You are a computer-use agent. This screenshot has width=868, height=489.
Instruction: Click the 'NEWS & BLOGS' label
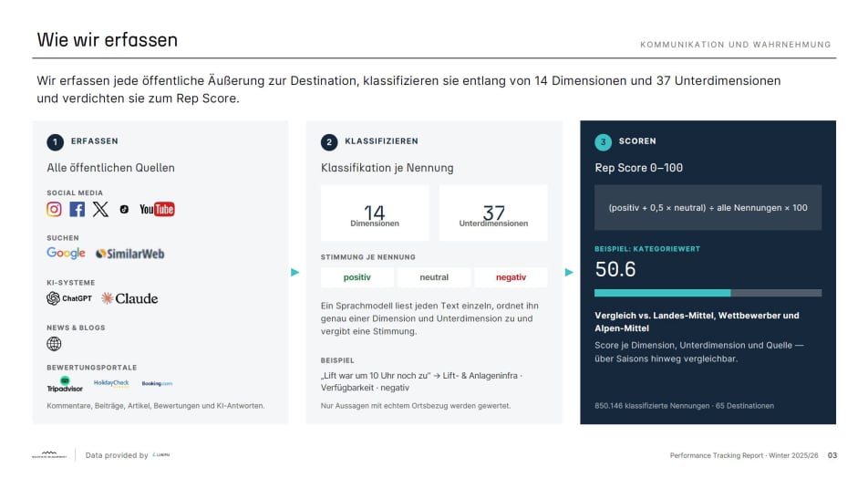(x=76, y=328)
